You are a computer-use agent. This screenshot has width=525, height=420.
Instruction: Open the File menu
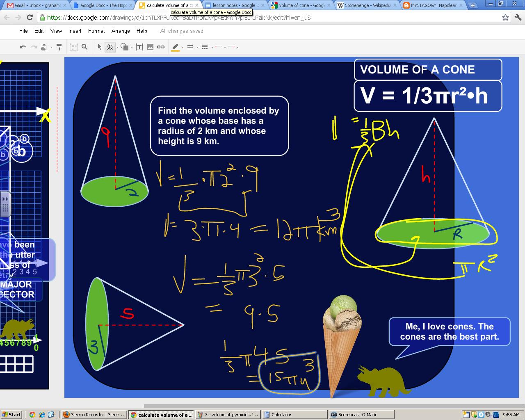(x=23, y=31)
